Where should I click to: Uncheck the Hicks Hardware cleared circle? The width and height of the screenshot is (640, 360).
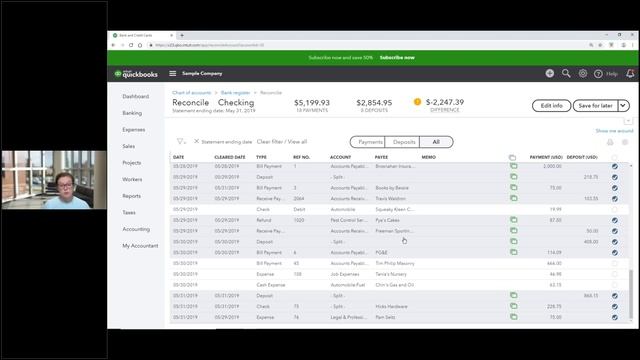pyautogui.click(x=615, y=307)
